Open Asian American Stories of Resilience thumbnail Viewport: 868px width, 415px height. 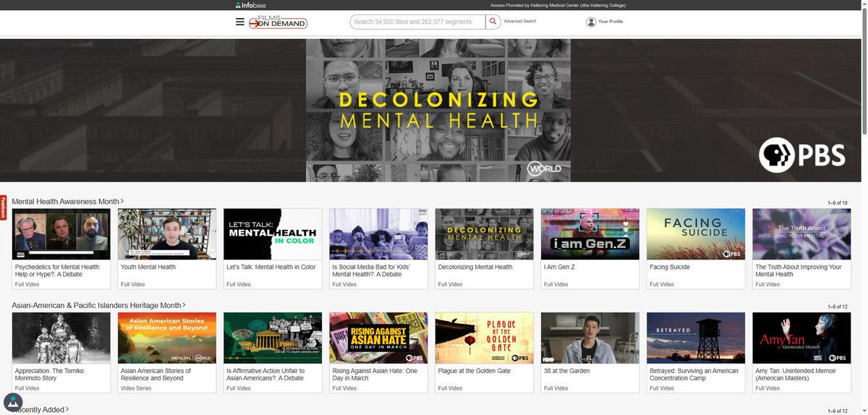point(167,338)
